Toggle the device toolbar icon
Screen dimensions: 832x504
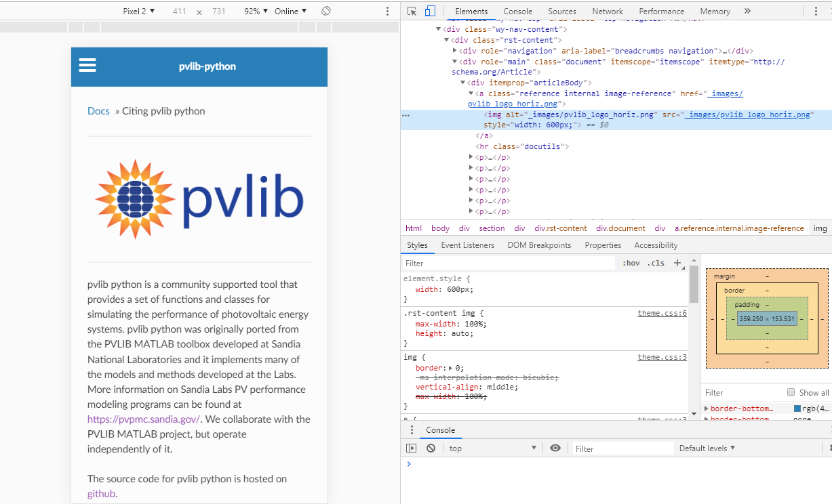tap(430, 11)
